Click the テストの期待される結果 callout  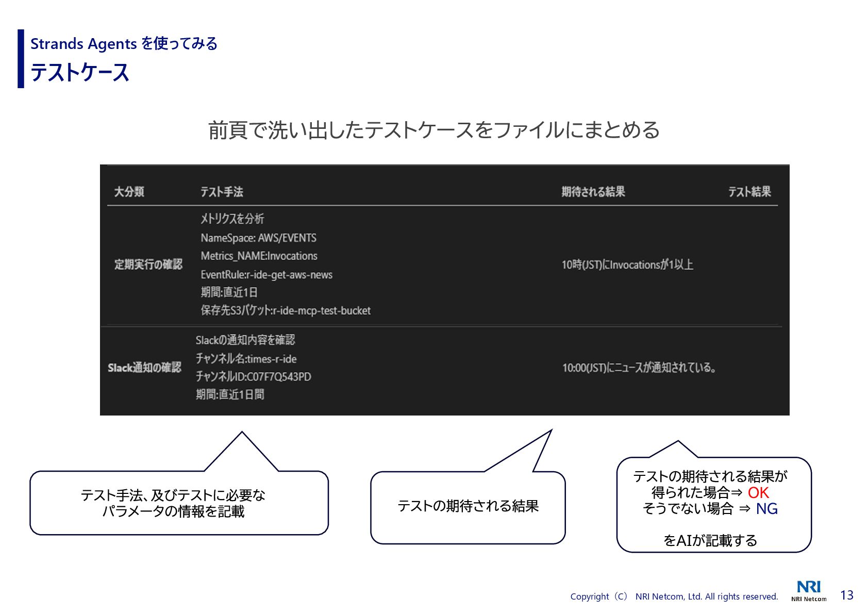point(468,507)
